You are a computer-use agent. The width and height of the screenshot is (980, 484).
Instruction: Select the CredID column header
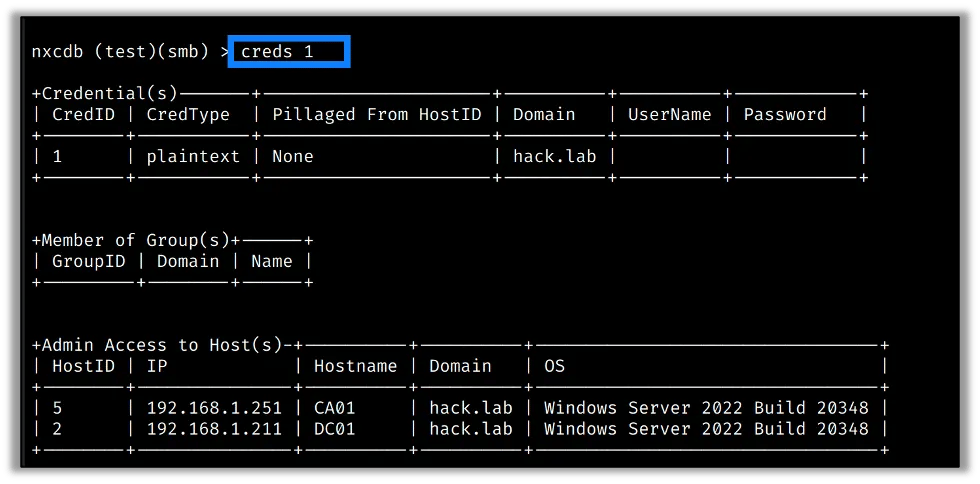pos(84,114)
